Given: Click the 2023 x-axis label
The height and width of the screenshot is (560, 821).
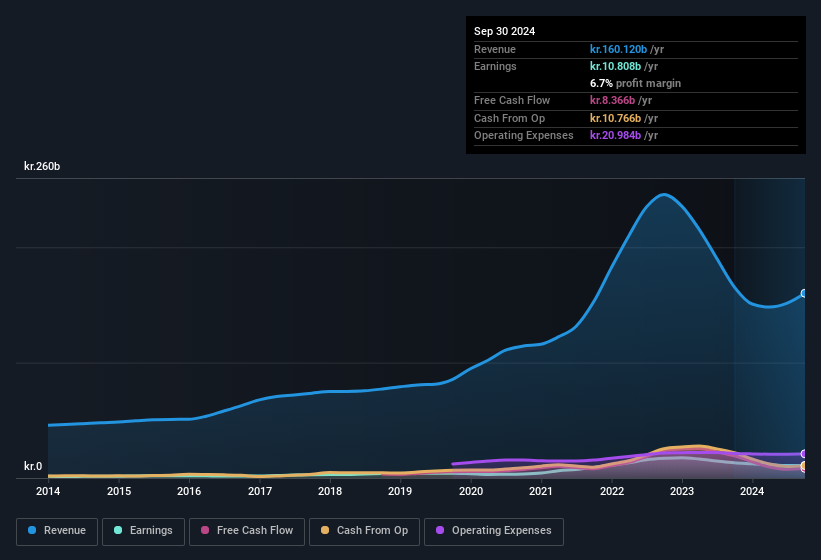Looking at the screenshot, I should coord(682,491).
